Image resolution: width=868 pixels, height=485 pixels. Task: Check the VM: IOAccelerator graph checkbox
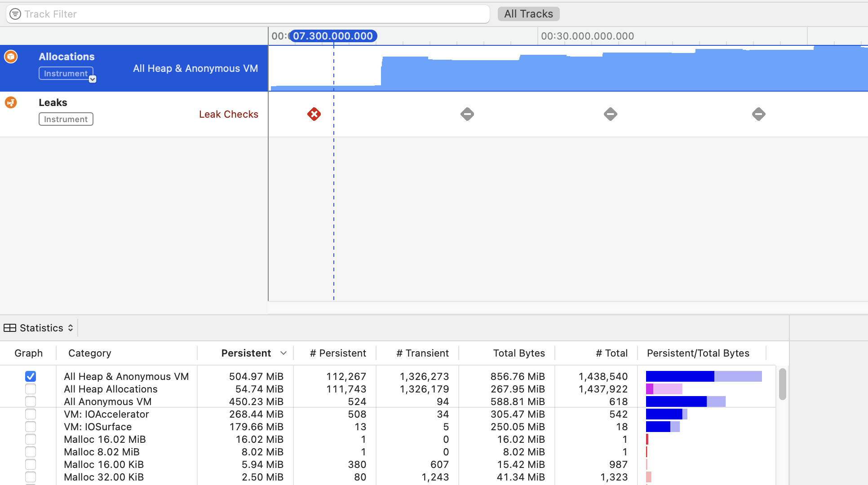pyautogui.click(x=31, y=414)
